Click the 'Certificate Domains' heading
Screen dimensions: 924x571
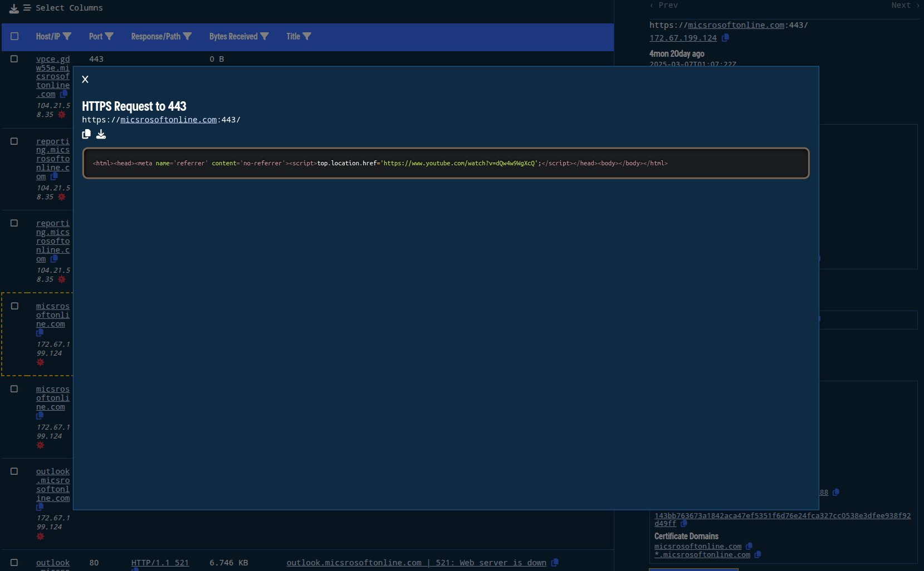click(x=686, y=536)
